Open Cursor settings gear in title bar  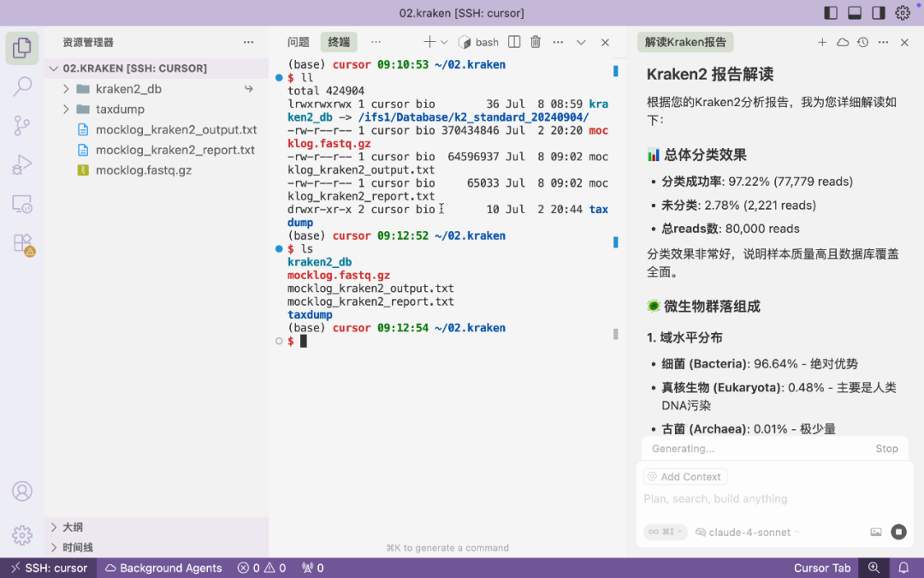pyautogui.click(x=903, y=13)
